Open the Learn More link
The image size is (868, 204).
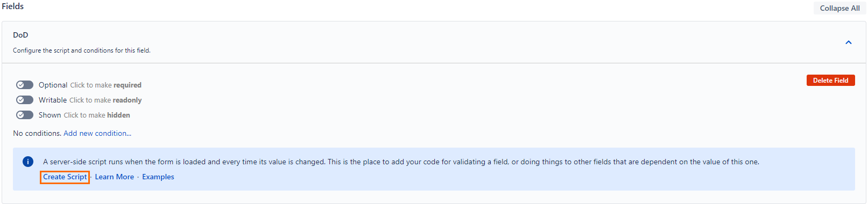click(x=115, y=177)
